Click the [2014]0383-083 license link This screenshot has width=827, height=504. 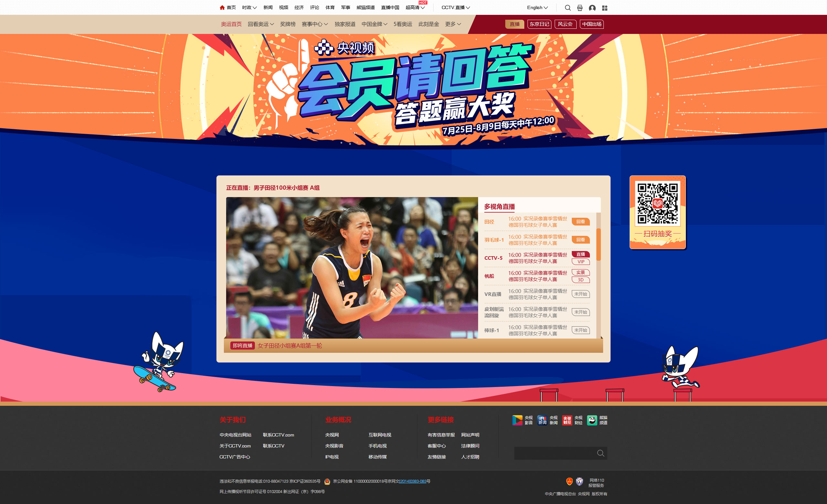click(x=413, y=481)
